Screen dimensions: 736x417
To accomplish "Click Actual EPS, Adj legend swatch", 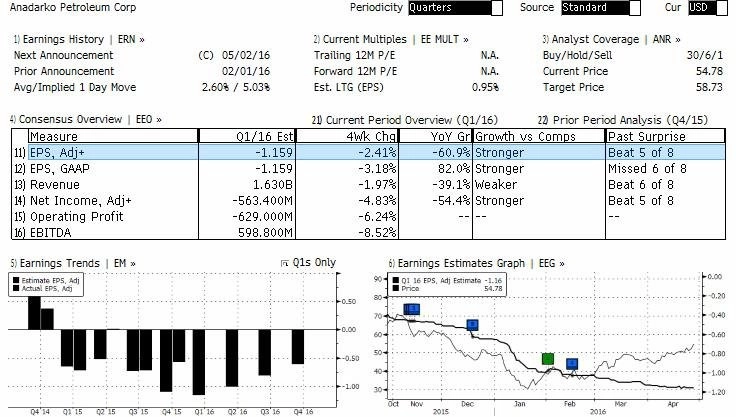I will tap(16, 288).
